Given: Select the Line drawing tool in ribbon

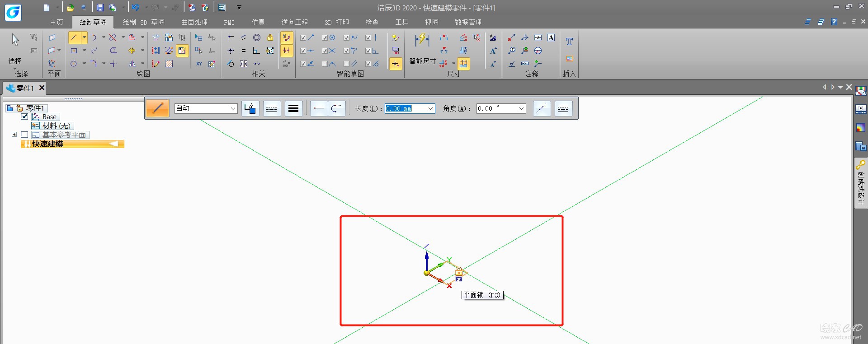Looking at the screenshot, I should point(74,37).
